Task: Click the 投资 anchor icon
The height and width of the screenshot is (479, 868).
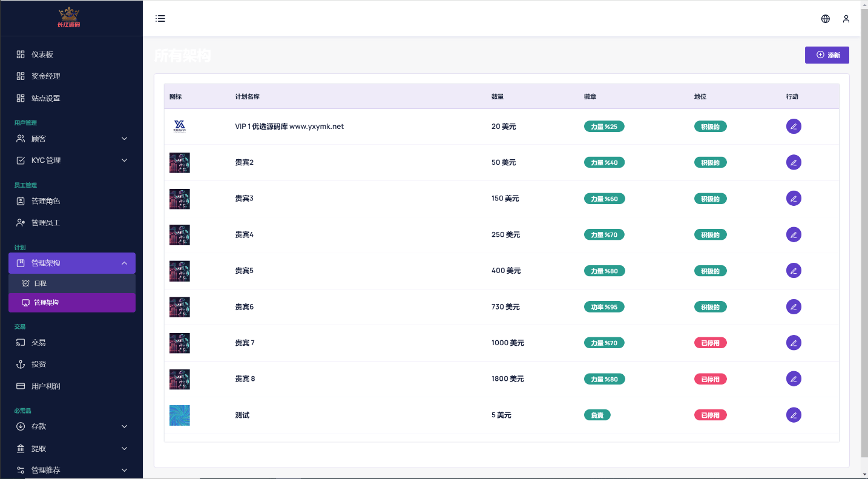Action: click(x=21, y=365)
